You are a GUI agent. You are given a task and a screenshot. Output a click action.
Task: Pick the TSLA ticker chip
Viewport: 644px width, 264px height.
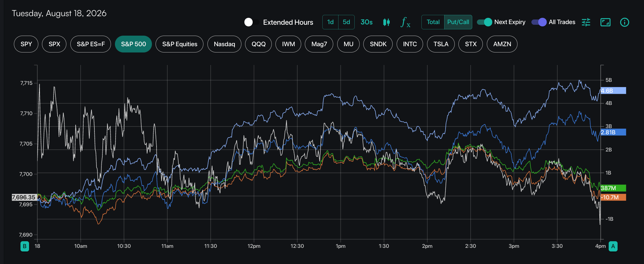(x=441, y=44)
